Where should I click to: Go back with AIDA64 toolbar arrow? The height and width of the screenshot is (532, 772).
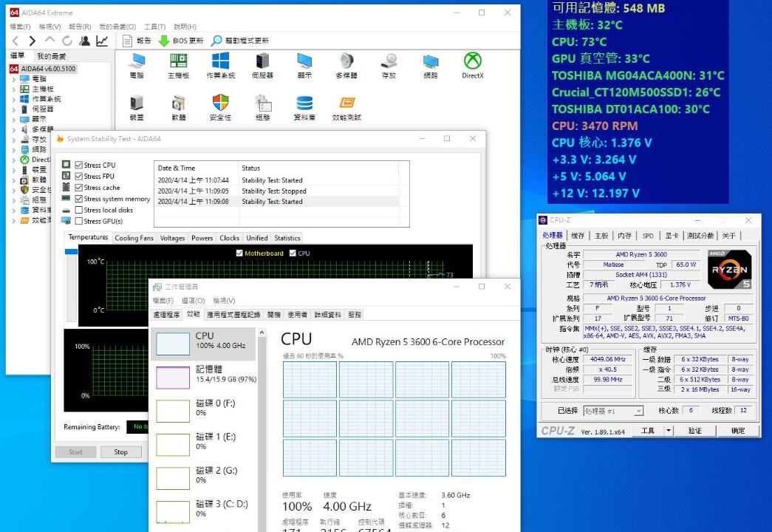click(16, 41)
